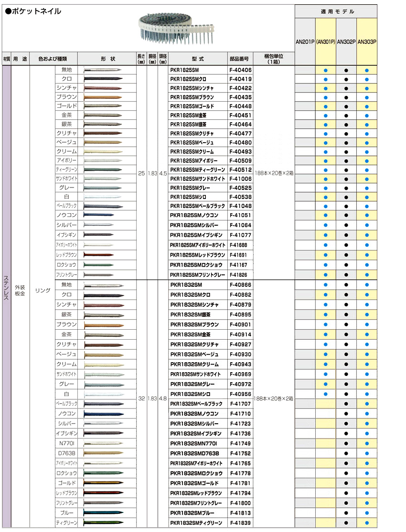Select the length value 25

click(141, 173)
